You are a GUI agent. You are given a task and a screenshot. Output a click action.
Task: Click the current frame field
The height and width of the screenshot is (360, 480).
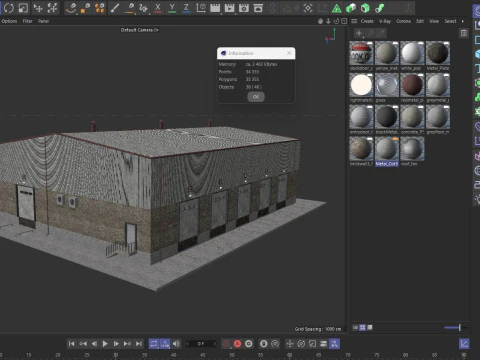click(201, 344)
